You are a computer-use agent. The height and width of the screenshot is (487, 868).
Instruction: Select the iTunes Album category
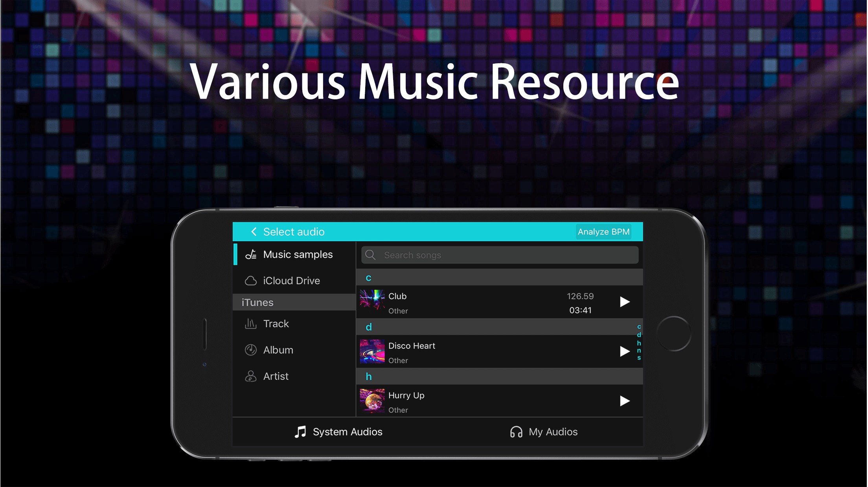tap(278, 350)
